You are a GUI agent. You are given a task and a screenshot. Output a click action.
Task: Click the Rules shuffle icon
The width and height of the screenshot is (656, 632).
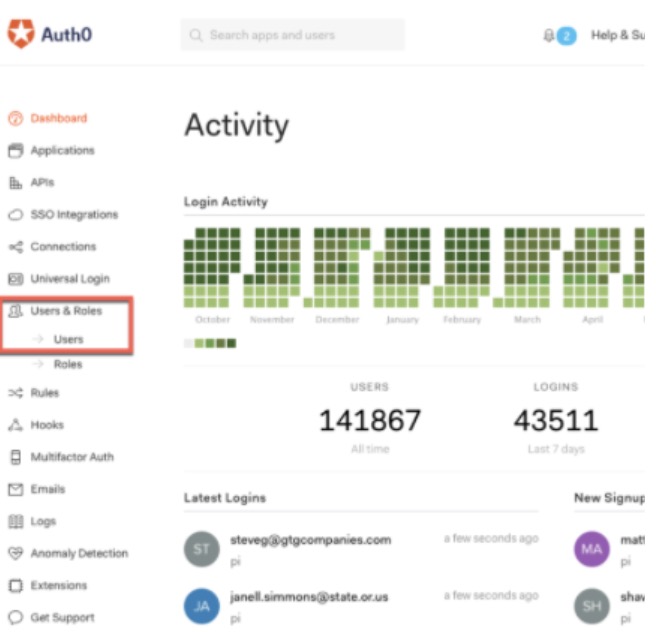[x=15, y=393]
